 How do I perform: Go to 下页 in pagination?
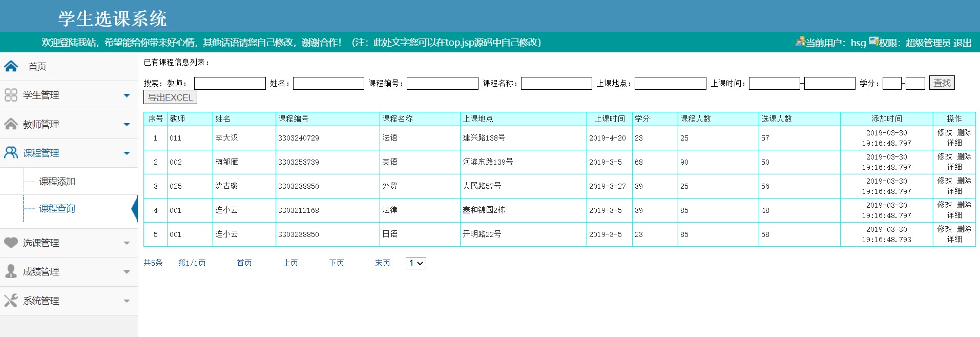tap(337, 263)
